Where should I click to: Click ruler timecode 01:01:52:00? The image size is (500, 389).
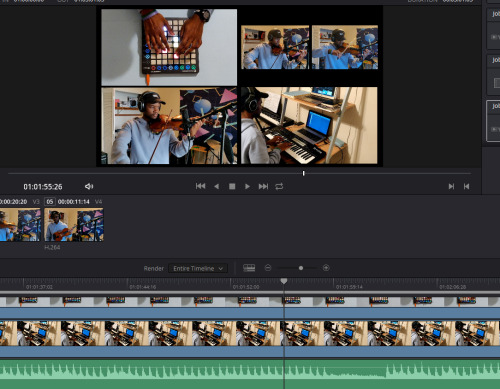(246, 287)
